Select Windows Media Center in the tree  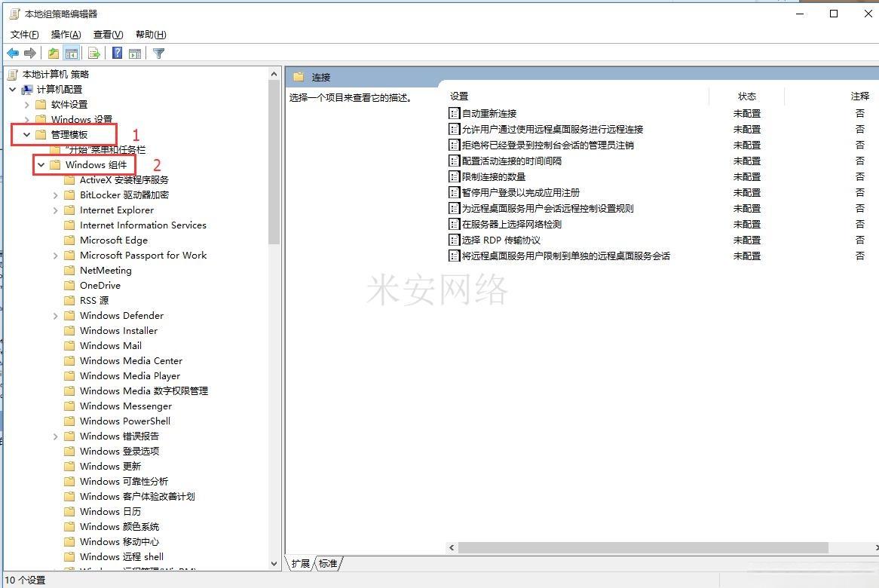click(131, 361)
